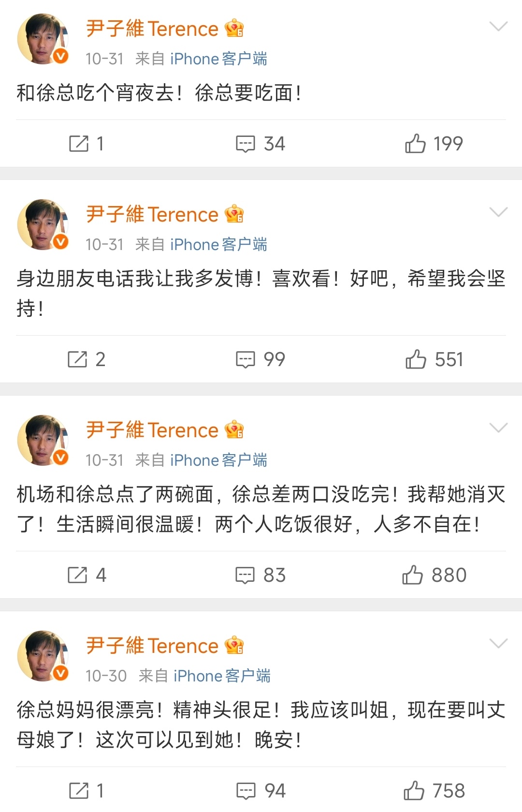Tap iPhone客户端 link on 10-30 post
Screen dimensions: 522x812
[222, 676]
